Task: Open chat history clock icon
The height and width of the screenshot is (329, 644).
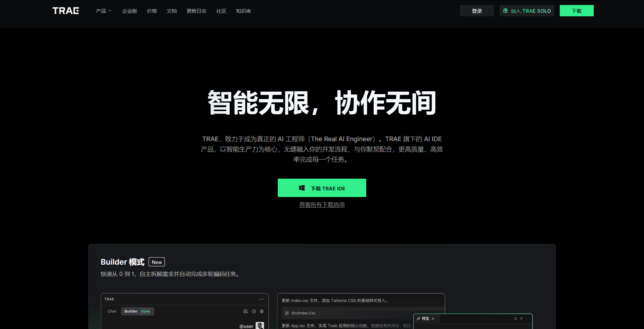Action: coord(254,311)
